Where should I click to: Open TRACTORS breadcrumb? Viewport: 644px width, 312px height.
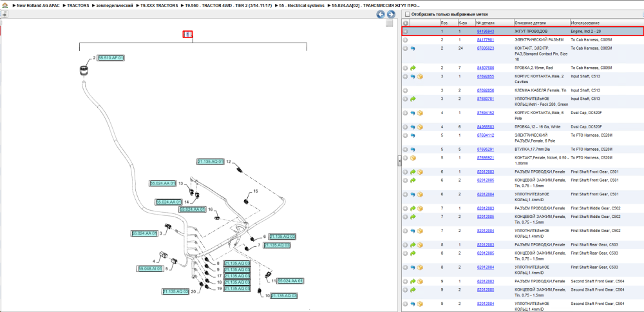[x=78, y=6]
